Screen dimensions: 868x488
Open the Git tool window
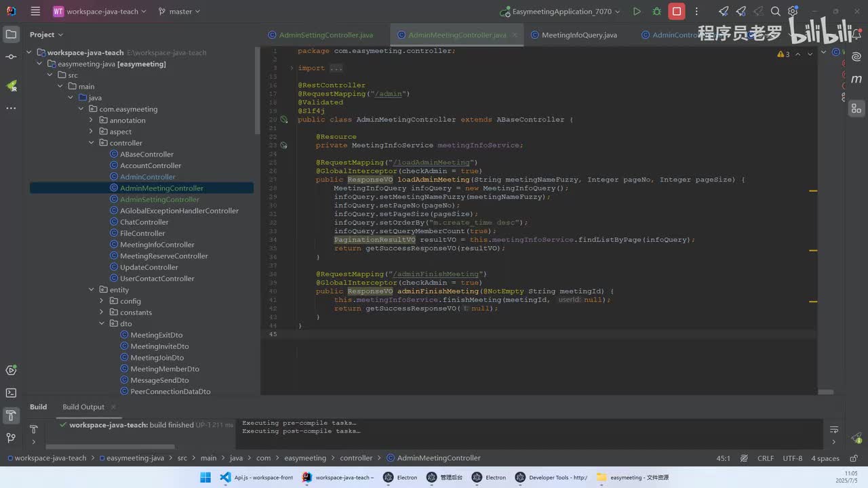11,438
